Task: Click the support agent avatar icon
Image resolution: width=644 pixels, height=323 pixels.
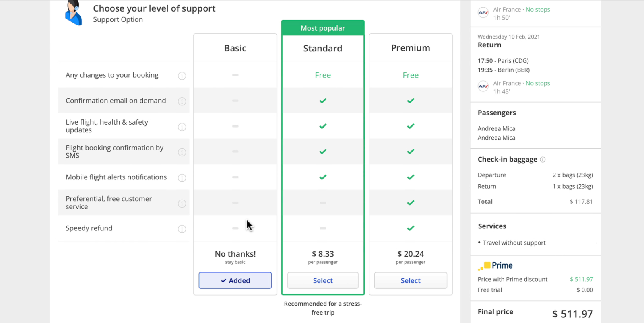Action: coord(74,13)
